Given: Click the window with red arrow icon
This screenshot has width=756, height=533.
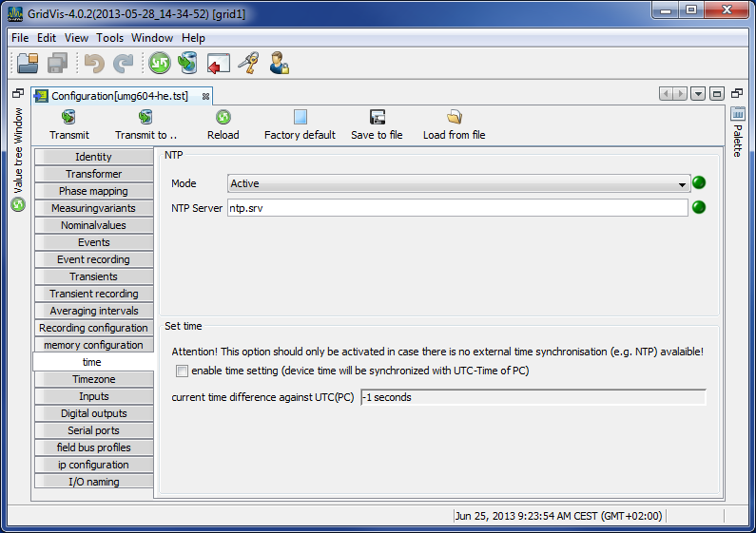Looking at the screenshot, I should tap(219, 64).
